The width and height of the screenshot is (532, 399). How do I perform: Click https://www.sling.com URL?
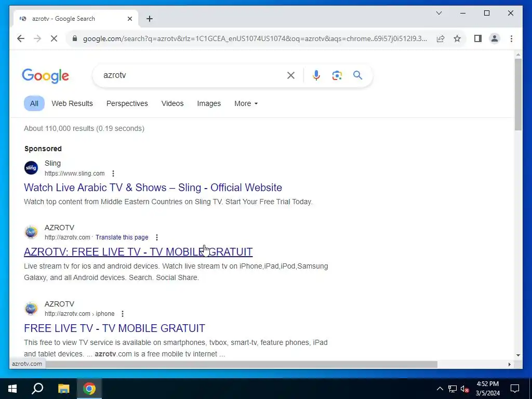(x=75, y=174)
